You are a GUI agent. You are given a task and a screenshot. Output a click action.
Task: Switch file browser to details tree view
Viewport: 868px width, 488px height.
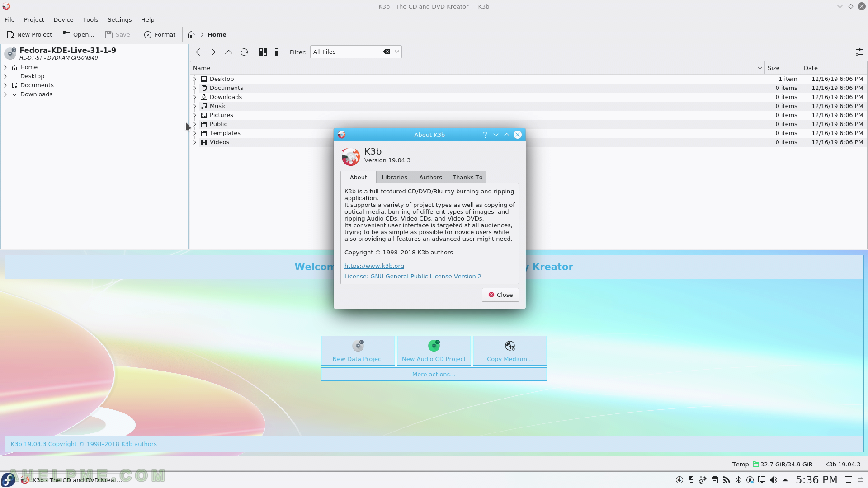278,52
